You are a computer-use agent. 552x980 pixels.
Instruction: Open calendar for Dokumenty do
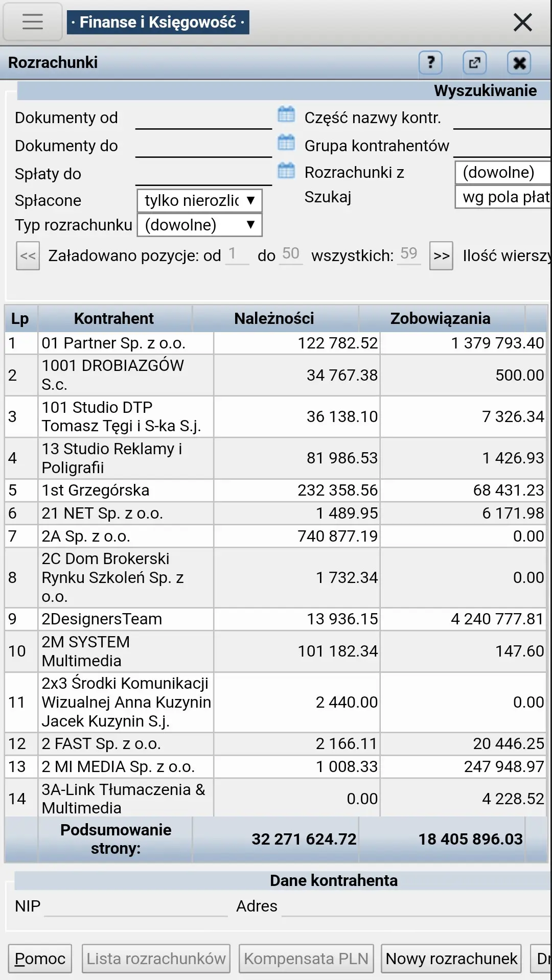coord(286,143)
